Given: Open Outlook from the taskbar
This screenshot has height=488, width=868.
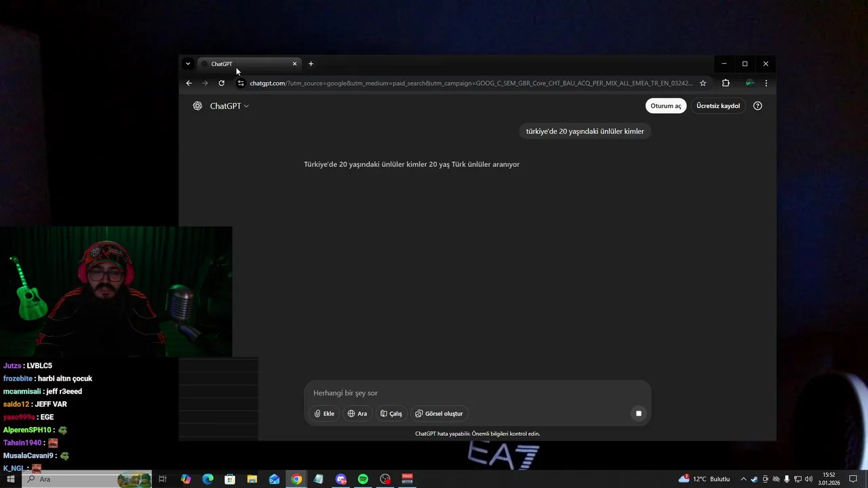Looking at the screenshot, I should [274, 479].
